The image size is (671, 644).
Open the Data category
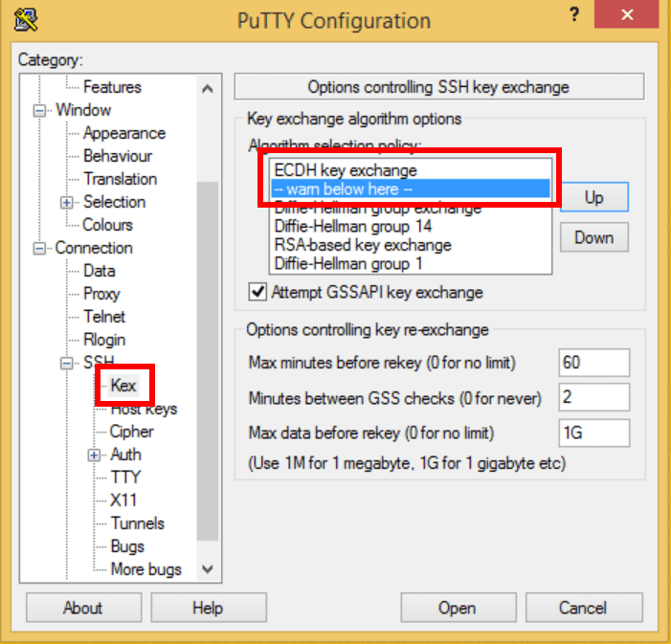100,272
